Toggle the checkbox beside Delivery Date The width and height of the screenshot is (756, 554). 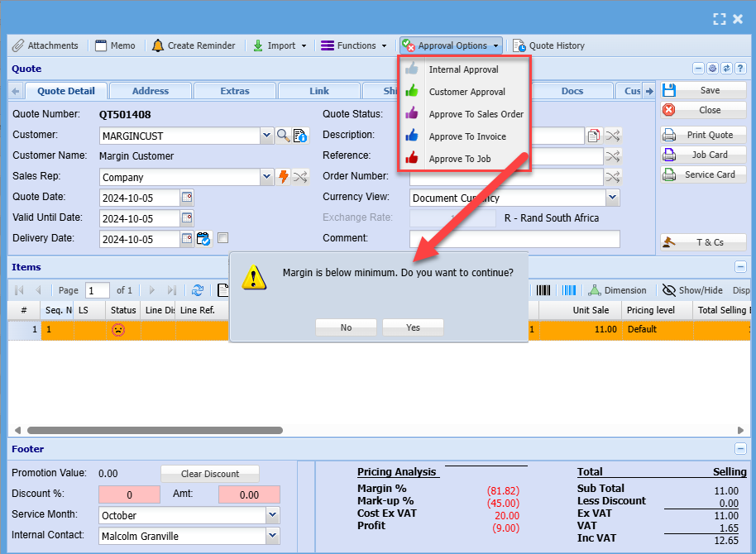(222, 237)
